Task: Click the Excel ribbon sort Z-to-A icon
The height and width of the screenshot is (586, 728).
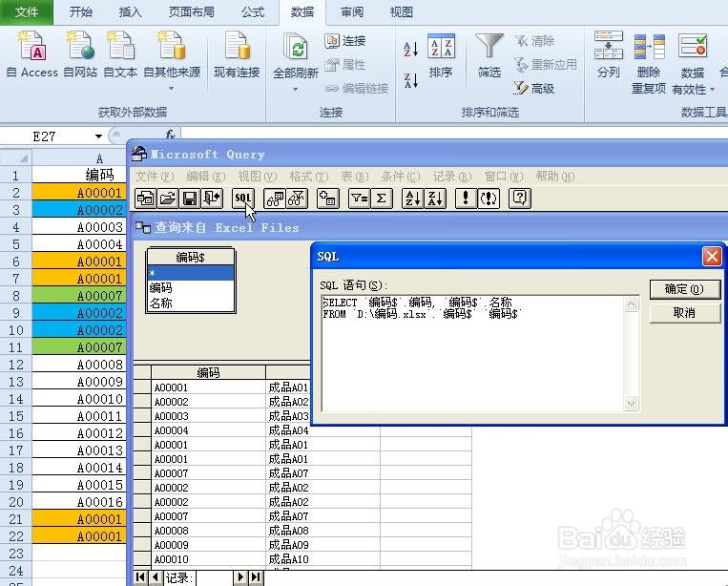Action: point(411,80)
